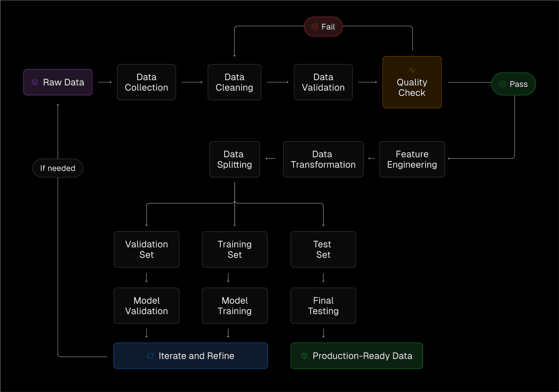Viewport: 559px width, 392px height.
Task: Select the Training Set box
Action: tap(234, 249)
